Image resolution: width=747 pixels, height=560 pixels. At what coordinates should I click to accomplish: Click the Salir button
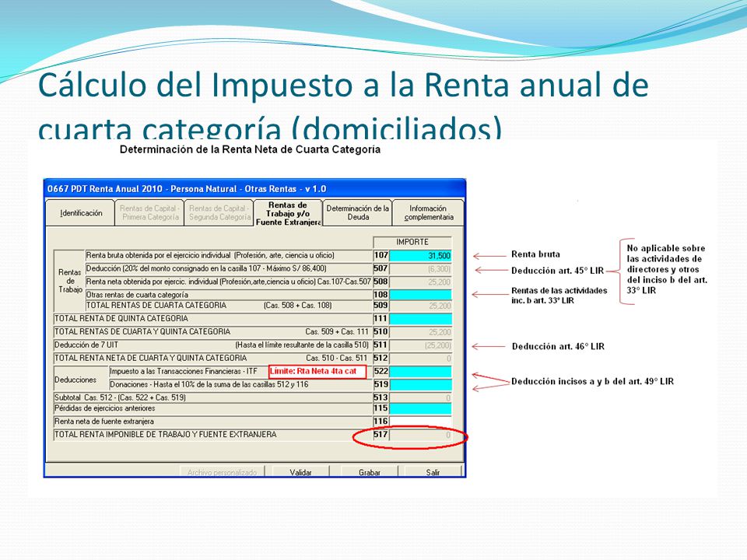pyautogui.click(x=433, y=472)
